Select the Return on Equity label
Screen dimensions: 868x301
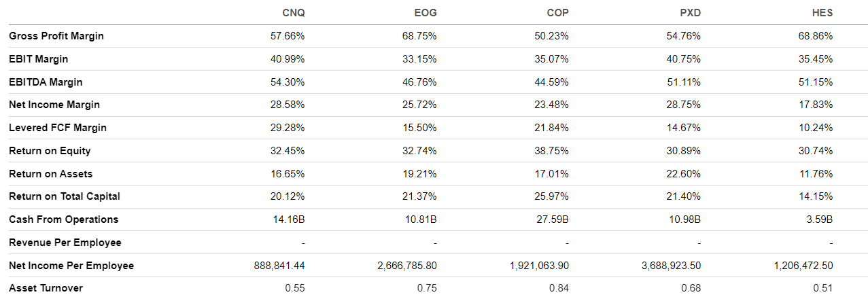coord(50,151)
